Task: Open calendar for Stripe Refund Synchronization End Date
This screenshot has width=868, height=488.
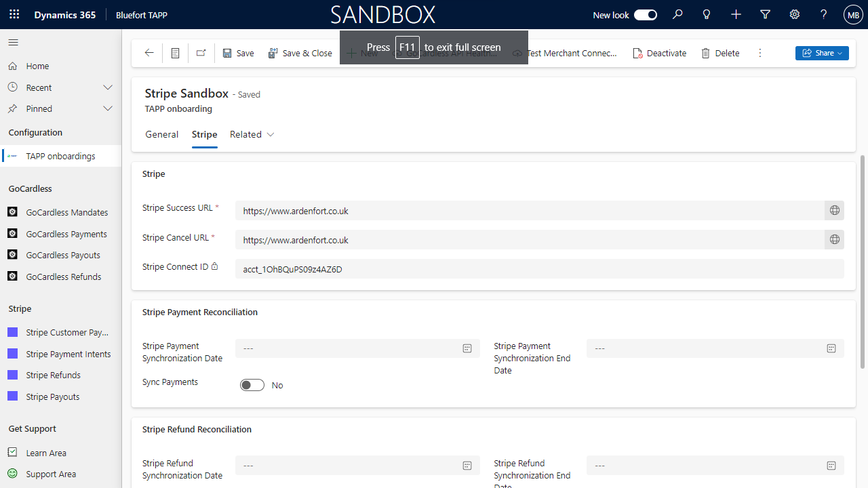Action: (831, 466)
